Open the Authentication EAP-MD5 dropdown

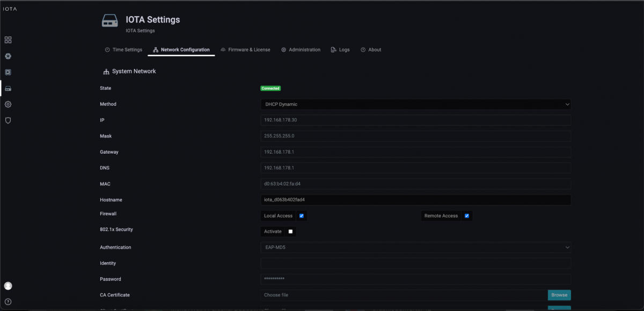tap(415, 248)
